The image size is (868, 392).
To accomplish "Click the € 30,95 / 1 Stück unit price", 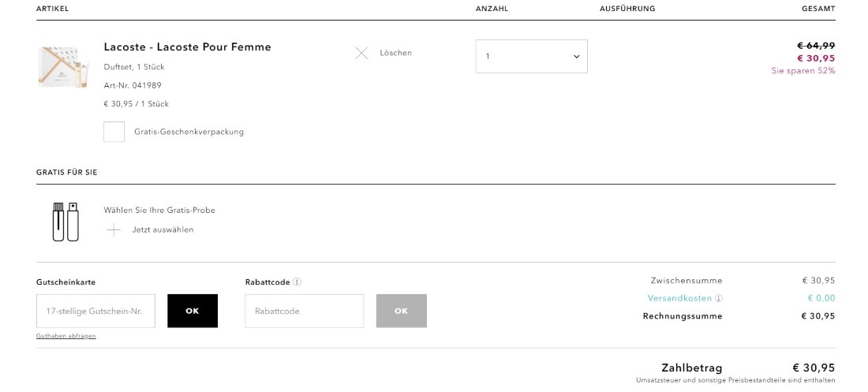I will click(137, 104).
